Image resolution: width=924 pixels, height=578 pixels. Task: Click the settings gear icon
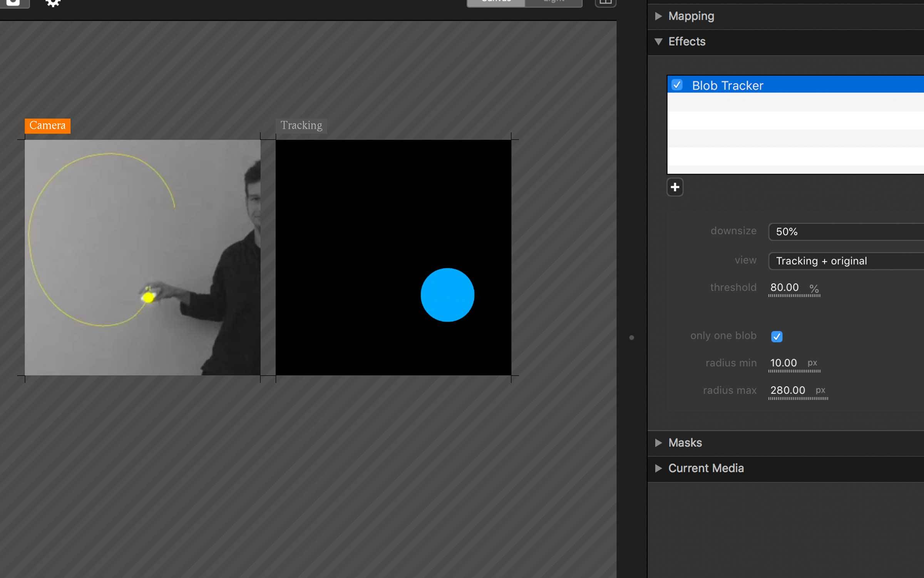(53, 3)
